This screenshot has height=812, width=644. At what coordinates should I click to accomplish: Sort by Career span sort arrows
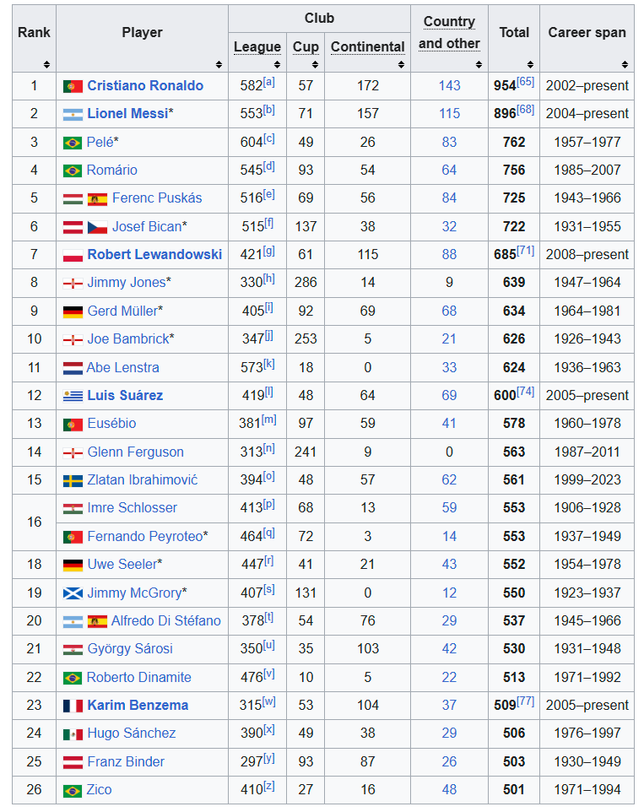pyautogui.click(x=625, y=65)
